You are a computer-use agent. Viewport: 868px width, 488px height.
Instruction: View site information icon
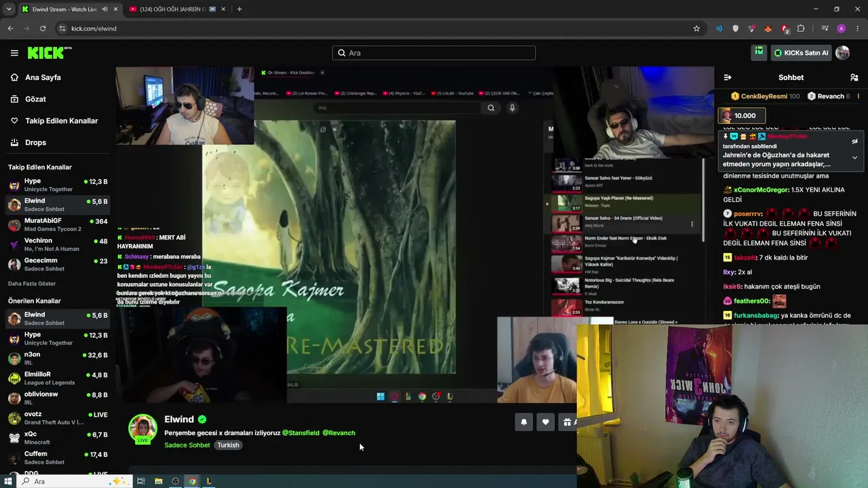click(x=62, y=28)
